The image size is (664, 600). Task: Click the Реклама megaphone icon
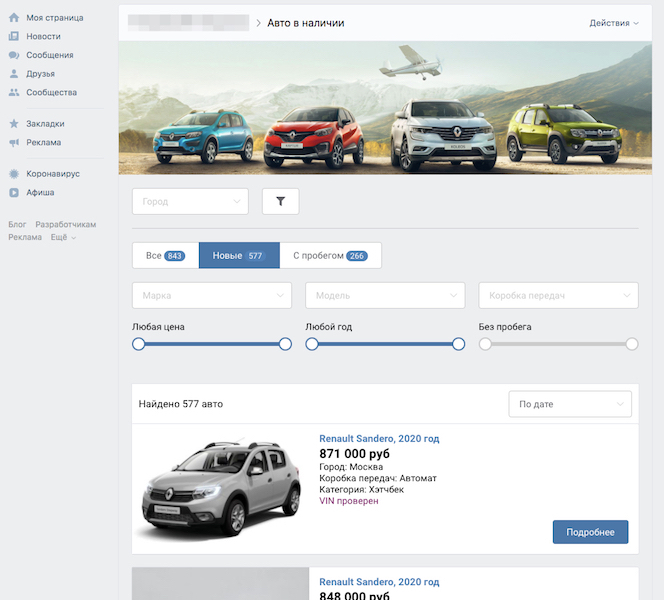click(14, 142)
